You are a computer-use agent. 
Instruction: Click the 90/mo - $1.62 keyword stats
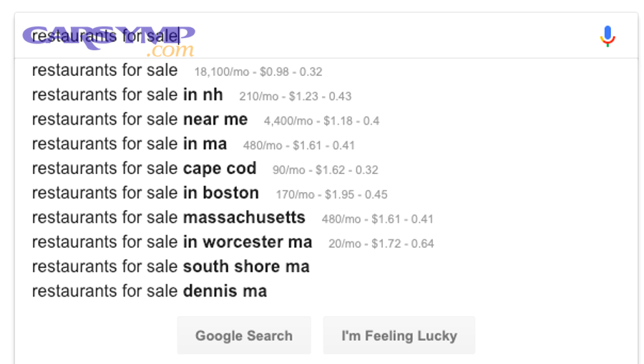point(325,171)
